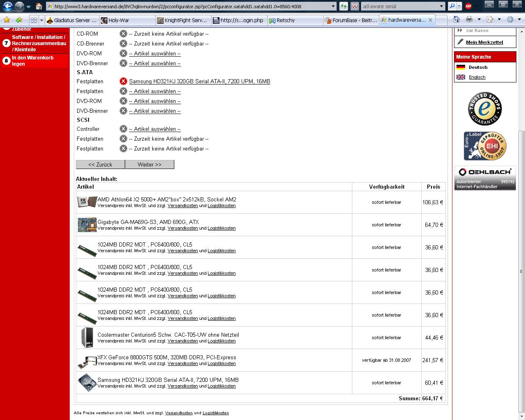Viewport: 525px width, 420px height.
Task: Open the Print options dropdown arrow
Action: point(479,20)
